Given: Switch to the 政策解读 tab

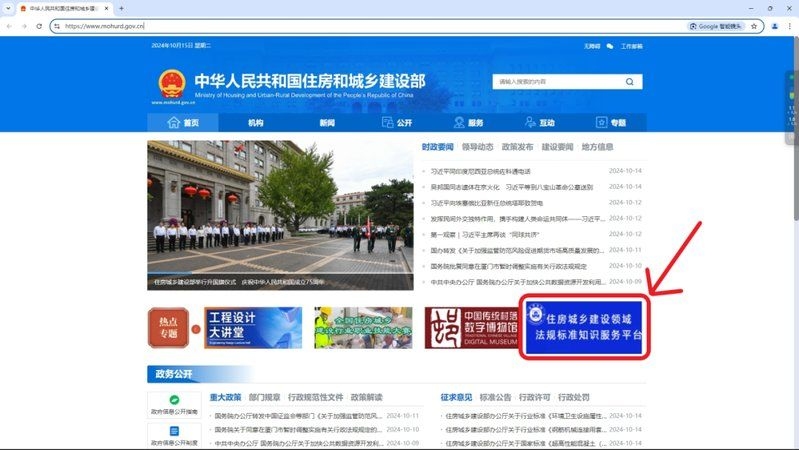Looking at the screenshot, I should pyautogui.click(x=366, y=398).
